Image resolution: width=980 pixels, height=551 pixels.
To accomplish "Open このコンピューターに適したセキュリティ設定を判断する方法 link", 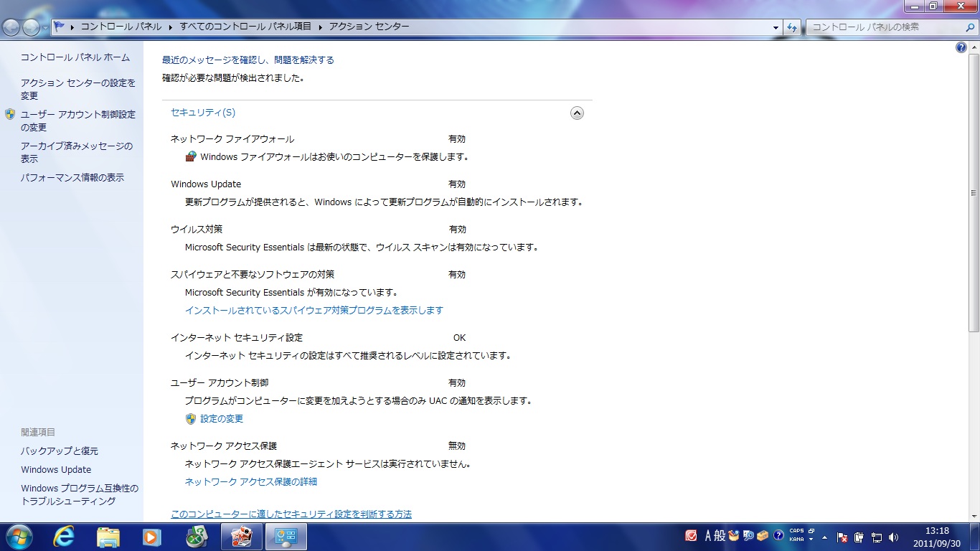I will (291, 514).
